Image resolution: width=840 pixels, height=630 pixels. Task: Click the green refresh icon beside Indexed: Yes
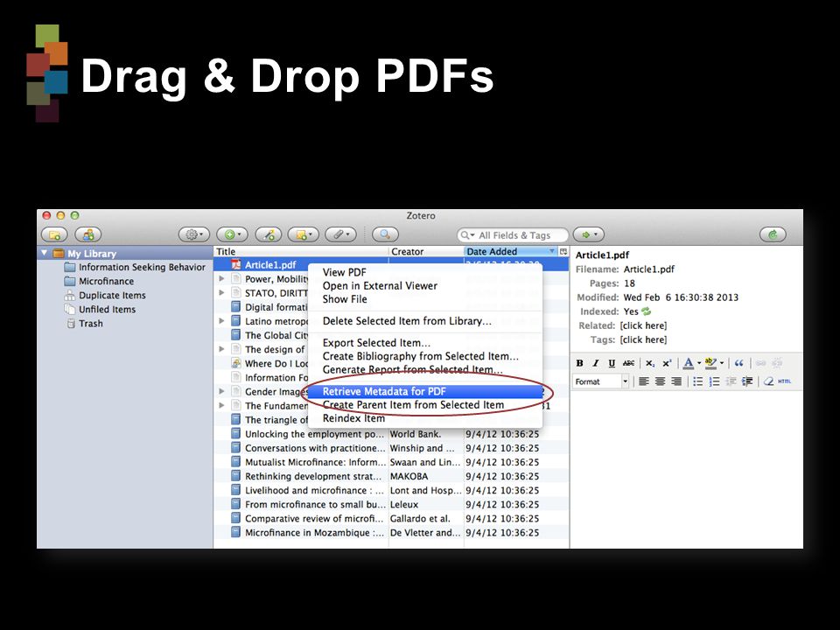(646, 311)
